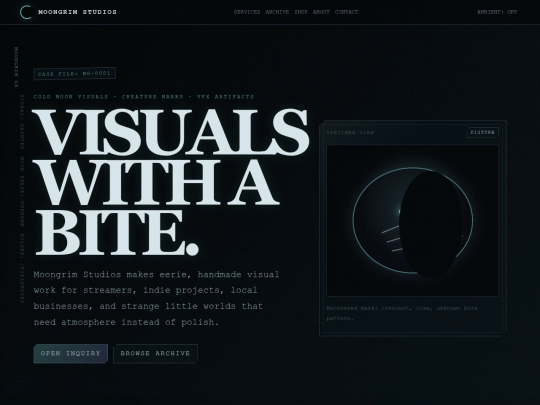Image resolution: width=540 pixels, height=405 pixels.
Task: Go to the Archive nav link
Action: click(277, 12)
